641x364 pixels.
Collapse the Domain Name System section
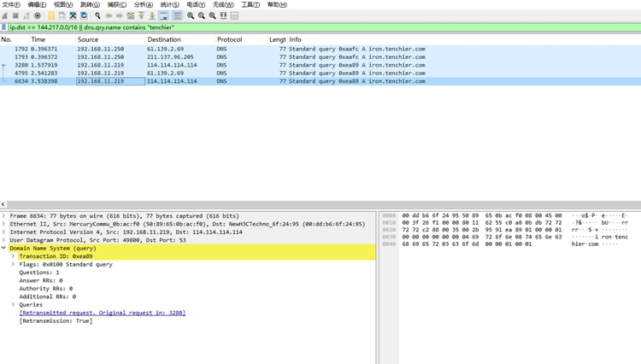[x=3, y=248]
